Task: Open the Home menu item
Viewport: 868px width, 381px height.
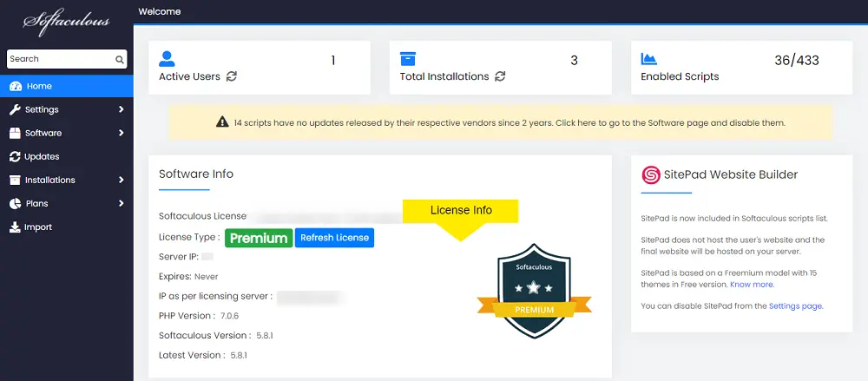Action: 67,87
